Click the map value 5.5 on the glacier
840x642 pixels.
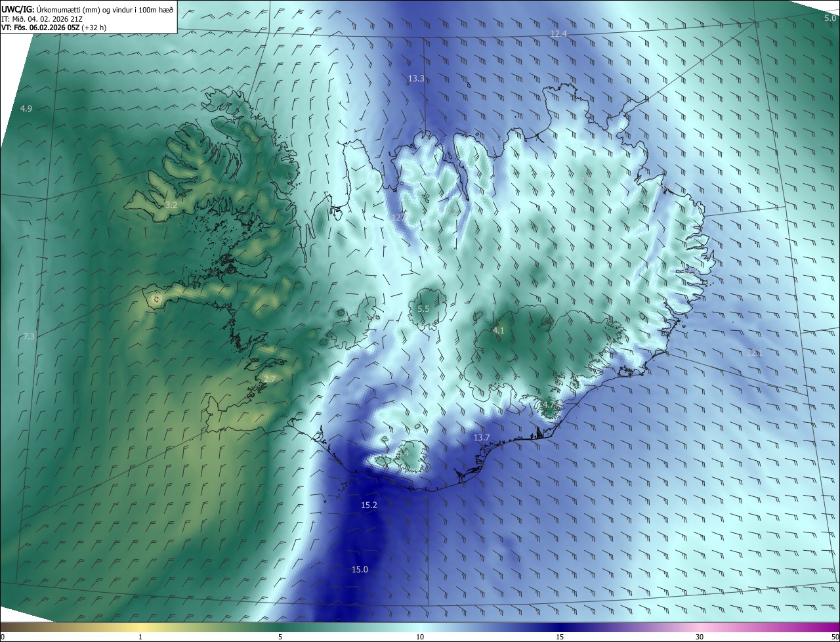(423, 309)
